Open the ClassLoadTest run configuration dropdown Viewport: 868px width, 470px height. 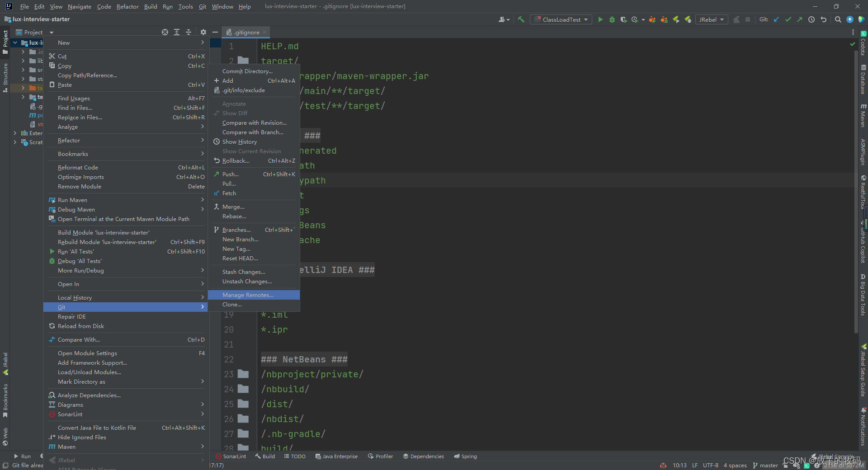(561, 19)
